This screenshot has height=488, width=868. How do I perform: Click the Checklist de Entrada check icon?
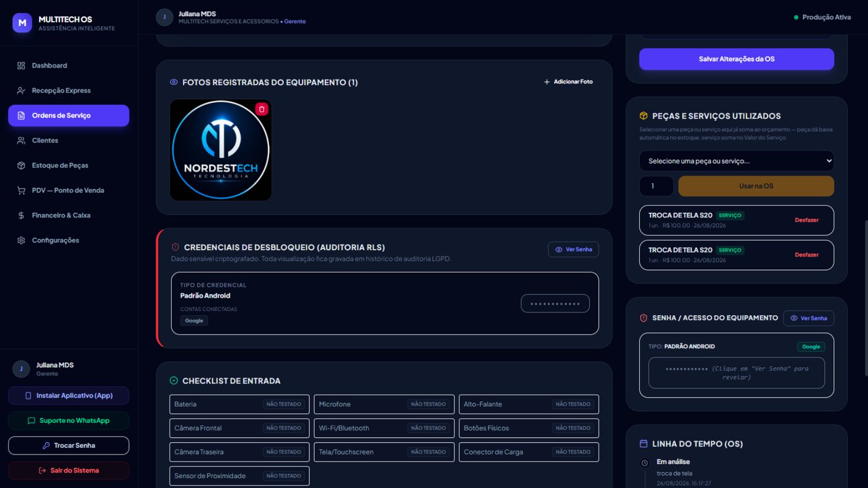[174, 381]
